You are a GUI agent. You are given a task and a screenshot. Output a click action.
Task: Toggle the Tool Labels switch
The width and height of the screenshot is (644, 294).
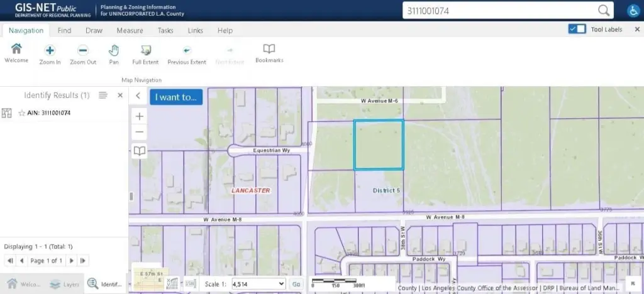[576, 30]
